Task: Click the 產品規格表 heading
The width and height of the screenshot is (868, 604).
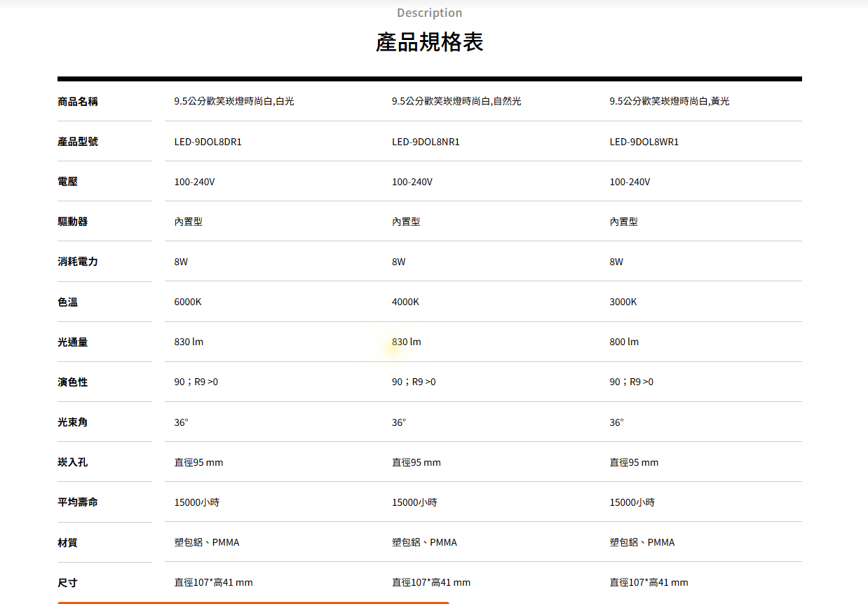Action: [x=429, y=42]
